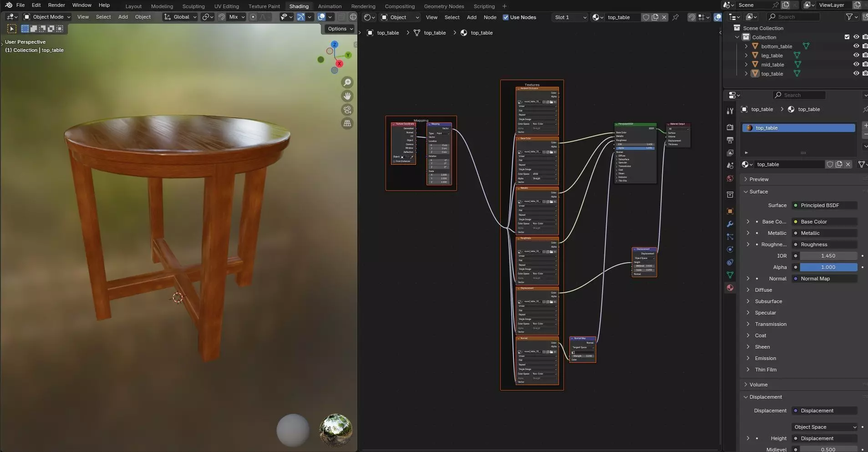Open the Tool properties tab

[x=730, y=111]
